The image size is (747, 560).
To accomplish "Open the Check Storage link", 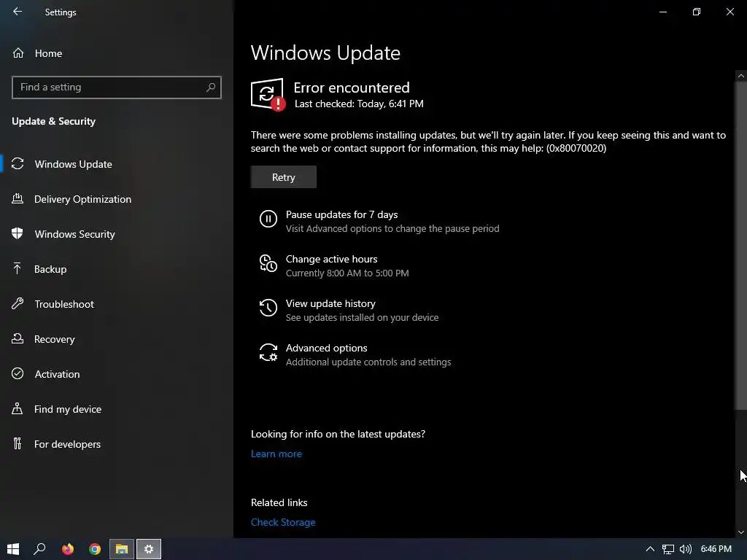I will pyautogui.click(x=283, y=522).
